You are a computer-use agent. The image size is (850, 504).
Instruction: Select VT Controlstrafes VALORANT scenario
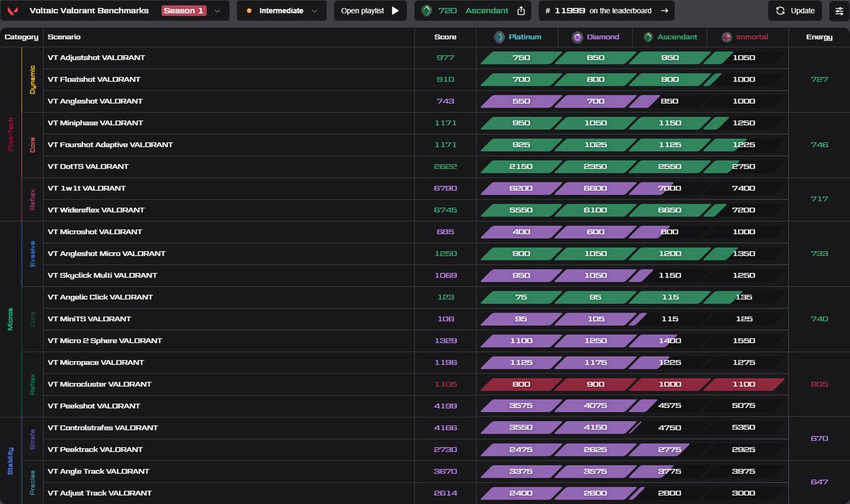(x=102, y=428)
